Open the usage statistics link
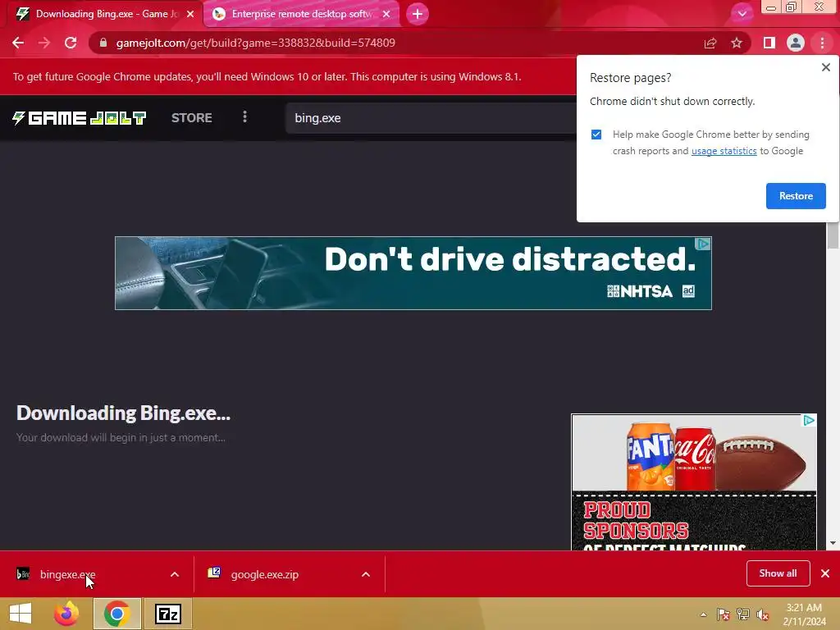The image size is (840, 630). point(724,151)
